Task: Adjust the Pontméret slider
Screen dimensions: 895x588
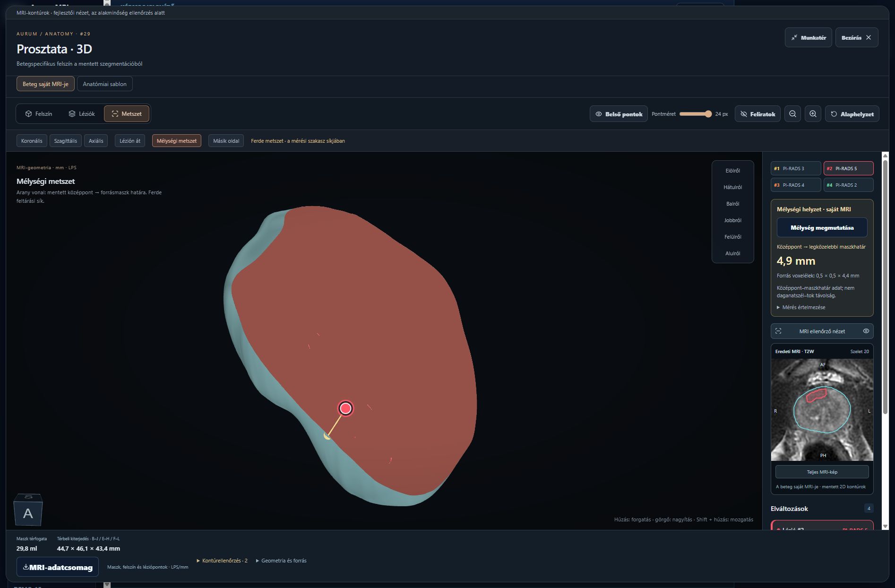Action: point(695,114)
